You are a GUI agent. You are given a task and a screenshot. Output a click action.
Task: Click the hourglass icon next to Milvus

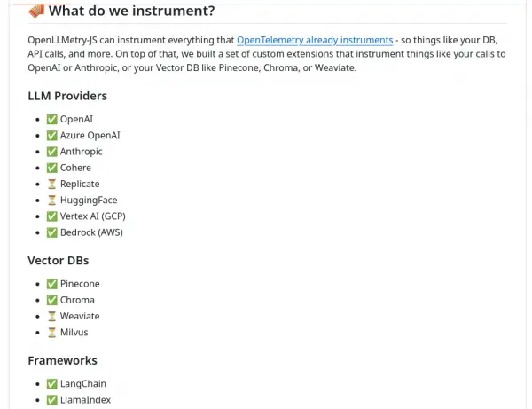click(51, 333)
